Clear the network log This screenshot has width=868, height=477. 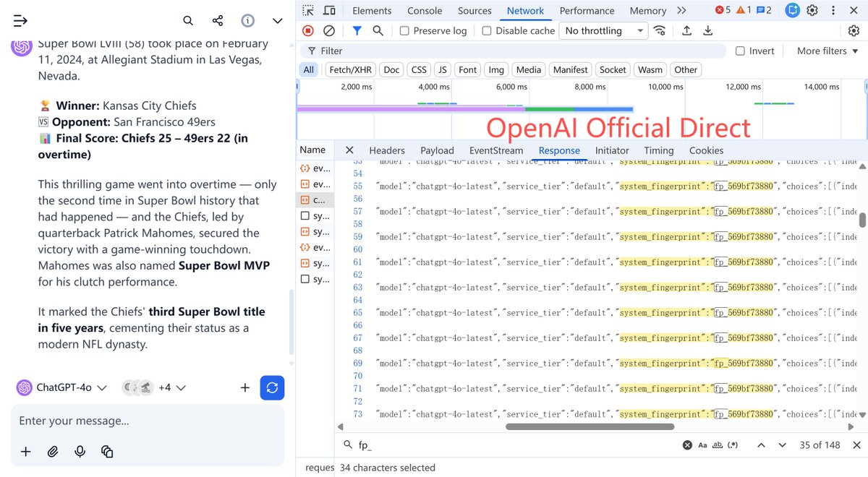329,30
